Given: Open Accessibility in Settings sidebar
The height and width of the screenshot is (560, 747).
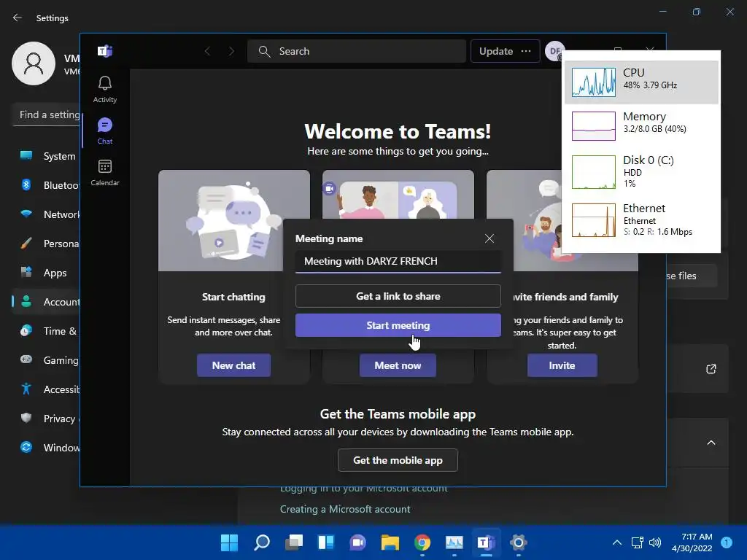Looking at the screenshot, I should click(47, 389).
